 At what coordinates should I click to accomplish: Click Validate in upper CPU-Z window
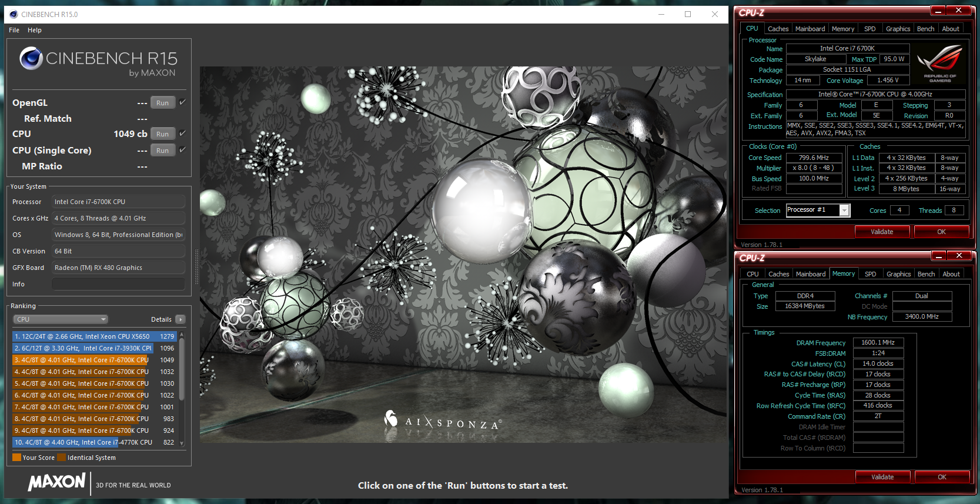click(x=882, y=232)
